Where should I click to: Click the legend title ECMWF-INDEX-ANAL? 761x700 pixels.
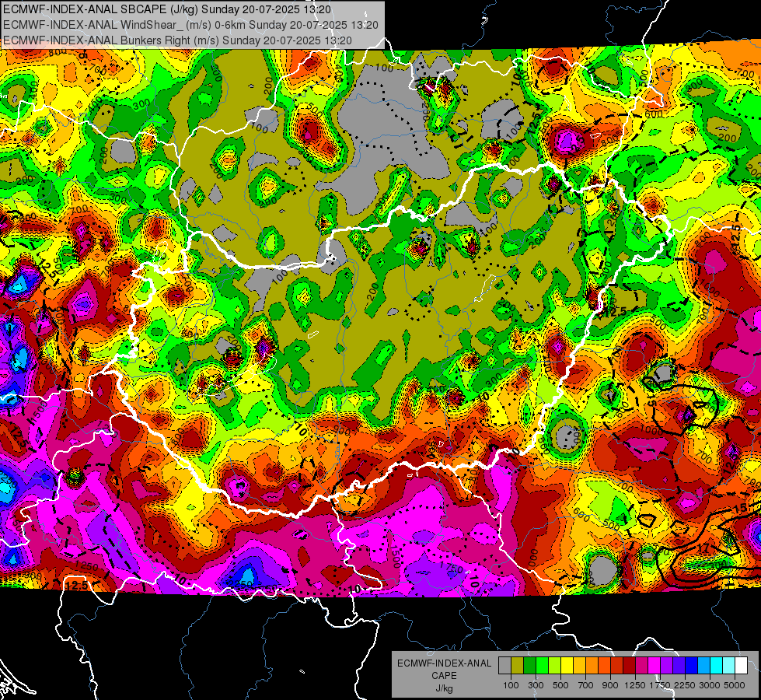[445, 663]
